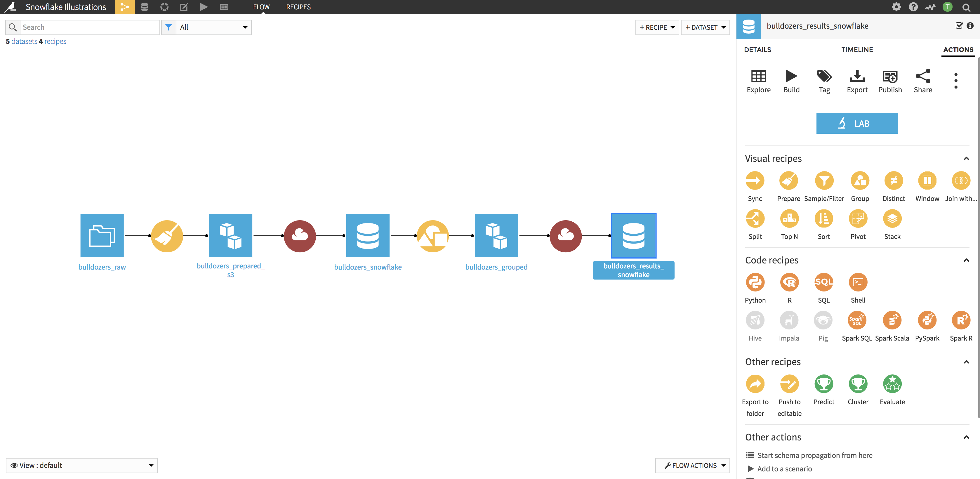This screenshot has width=980, height=479.
Task: Click the Build play icon
Action: coord(791,76)
